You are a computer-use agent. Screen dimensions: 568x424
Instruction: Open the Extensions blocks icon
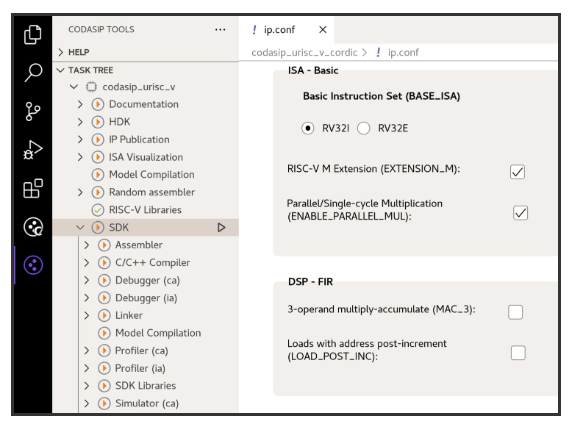33,188
